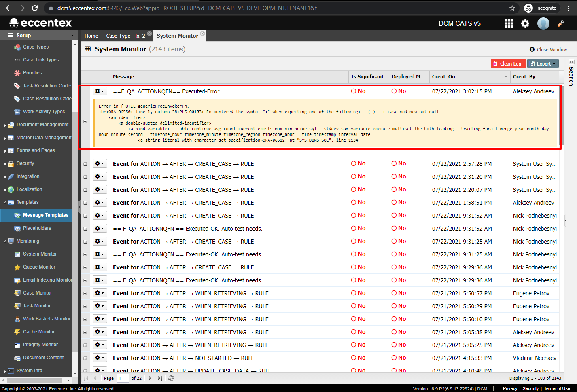Go back with browser back arrow
Screen dimensions: 577x392
9,8
